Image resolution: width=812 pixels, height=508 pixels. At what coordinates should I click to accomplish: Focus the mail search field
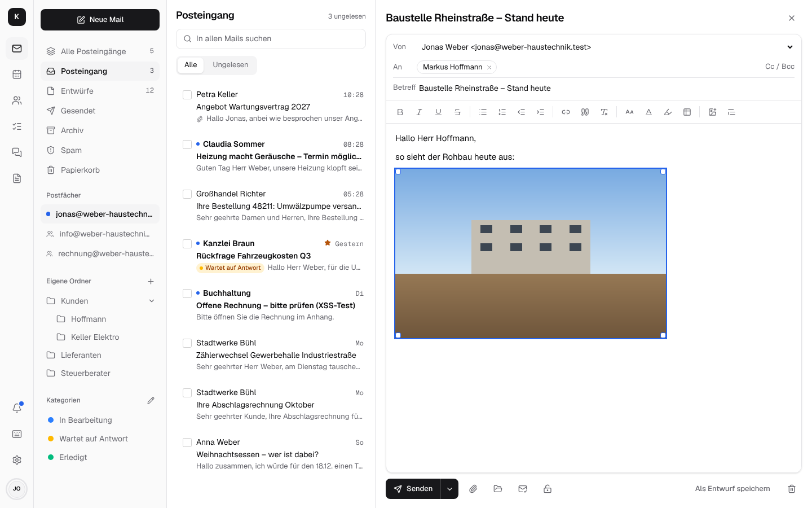tap(271, 39)
